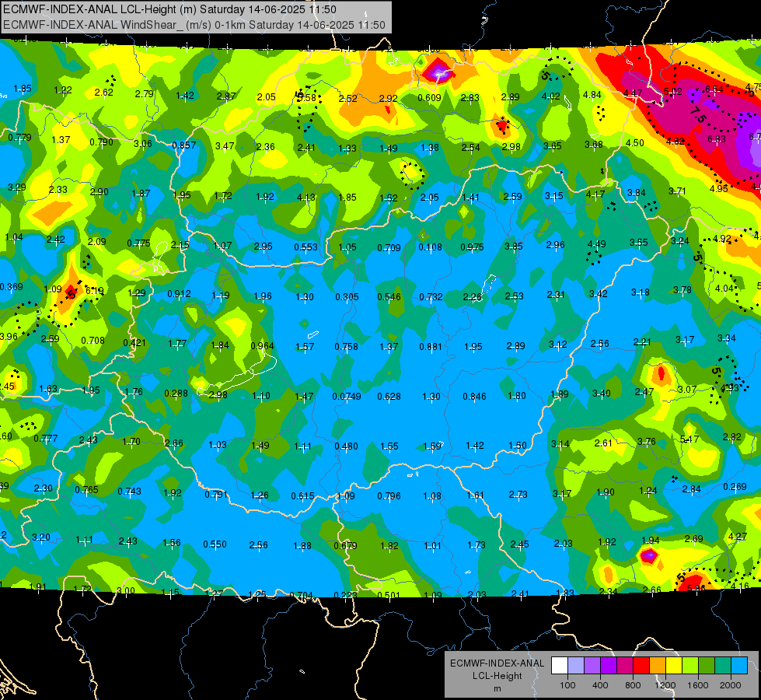Click legend tick label 400
The width and height of the screenshot is (761, 700).
600,685
